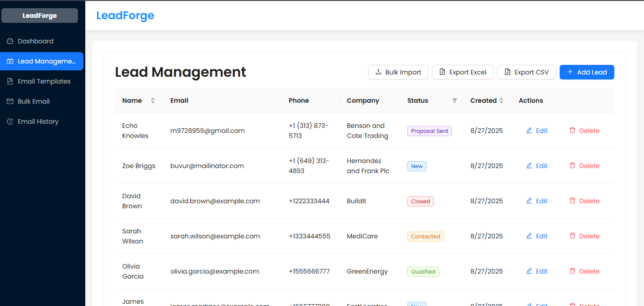Click the pencil icon for David Brown

pyautogui.click(x=529, y=201)
